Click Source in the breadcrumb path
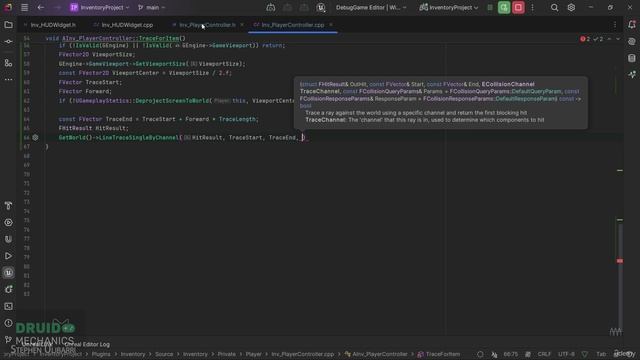 164,354
